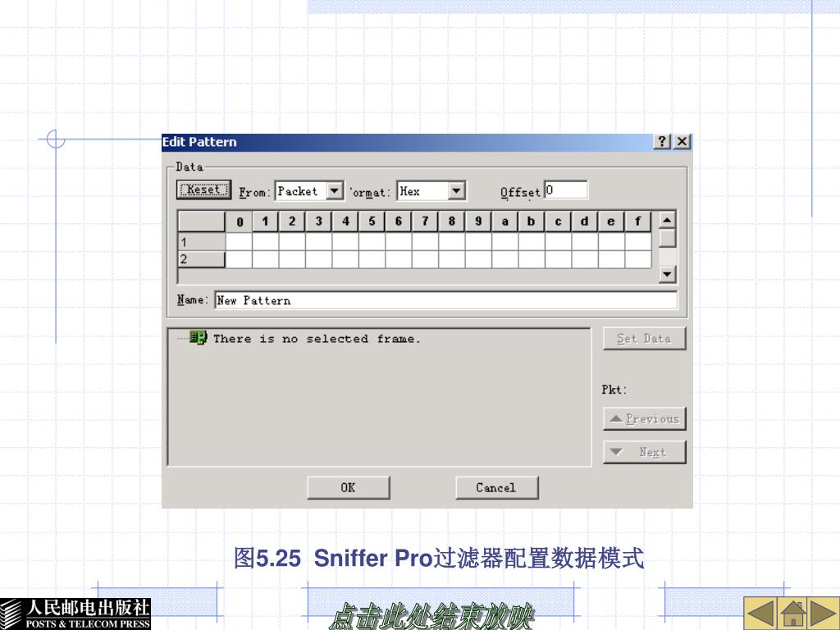Screen dimensions: 840x630
Task: Click column header a in the grid
Action: 504,221
